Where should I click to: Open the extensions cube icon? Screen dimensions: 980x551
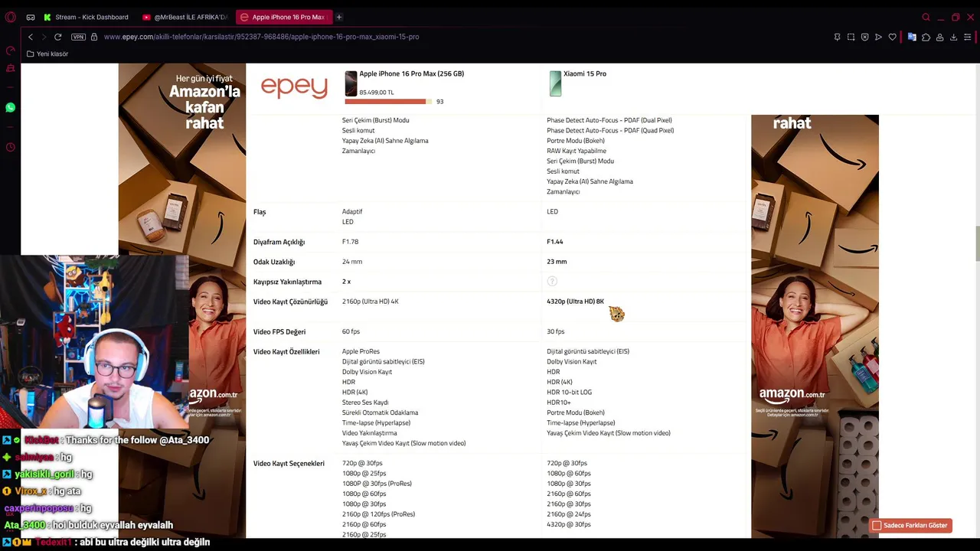pyautogui.click(x=926, y=37)
